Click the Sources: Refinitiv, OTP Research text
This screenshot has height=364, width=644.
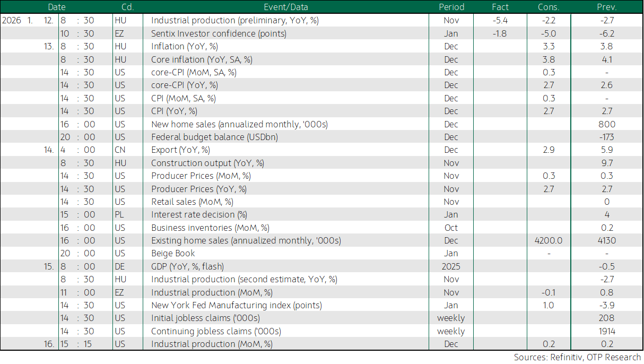[577, 358]
